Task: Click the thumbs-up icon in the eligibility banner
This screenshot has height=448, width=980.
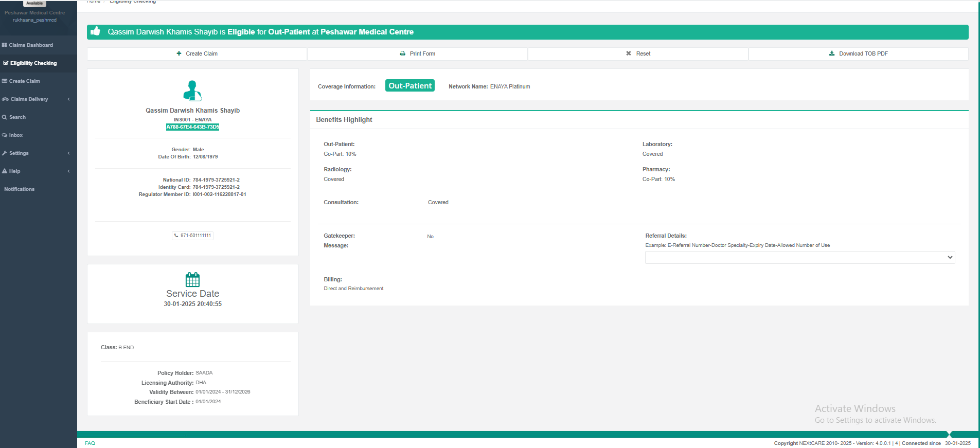Action: [x=95, y=31]
